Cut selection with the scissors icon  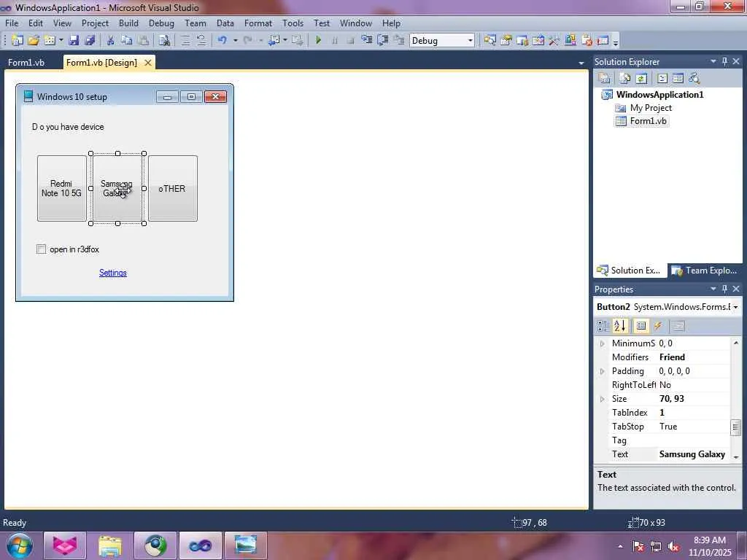click(x=111, y=41)
